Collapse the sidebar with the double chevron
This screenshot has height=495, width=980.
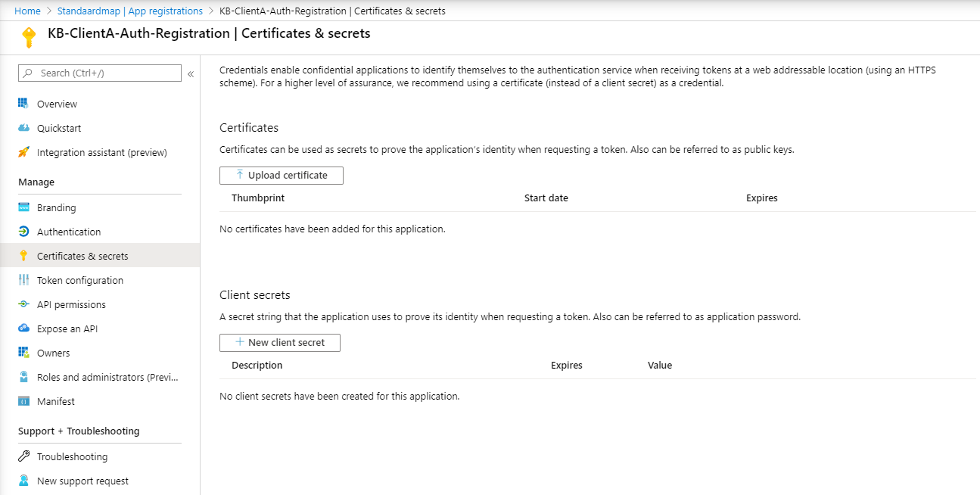191,73
